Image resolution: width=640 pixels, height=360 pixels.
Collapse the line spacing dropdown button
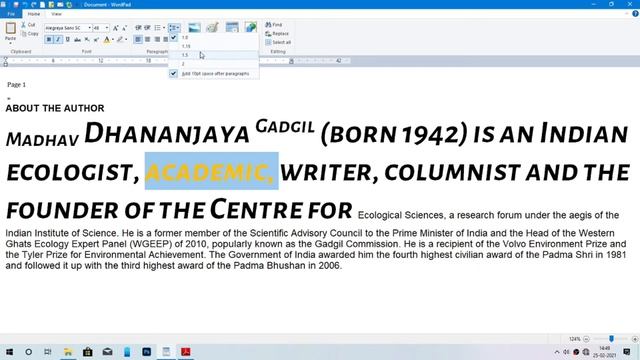click(174, 28)
